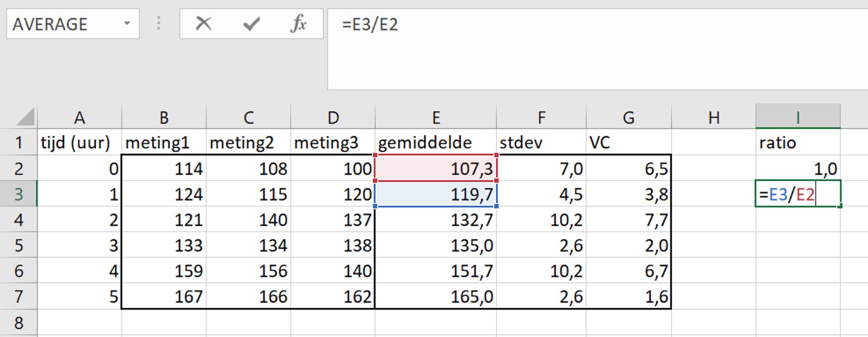Select column I header
The width and height of the screenshot is (868, 337).
click(798, 117)
